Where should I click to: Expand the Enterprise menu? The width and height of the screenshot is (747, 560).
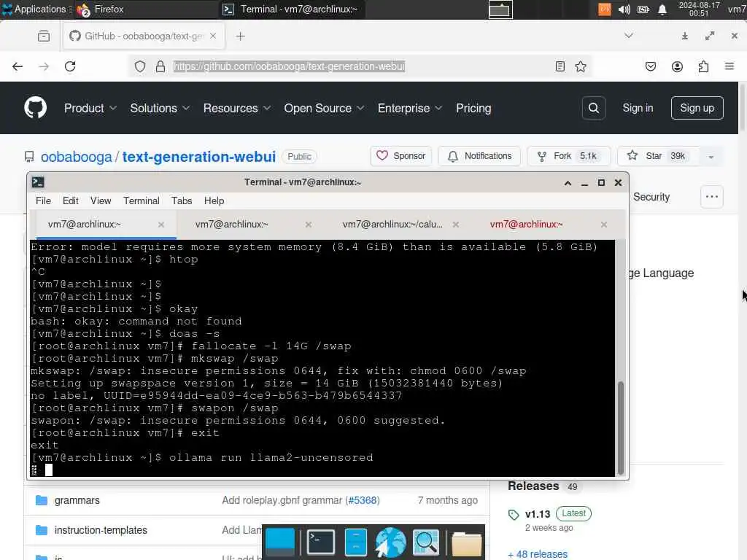tap(410, 108)
